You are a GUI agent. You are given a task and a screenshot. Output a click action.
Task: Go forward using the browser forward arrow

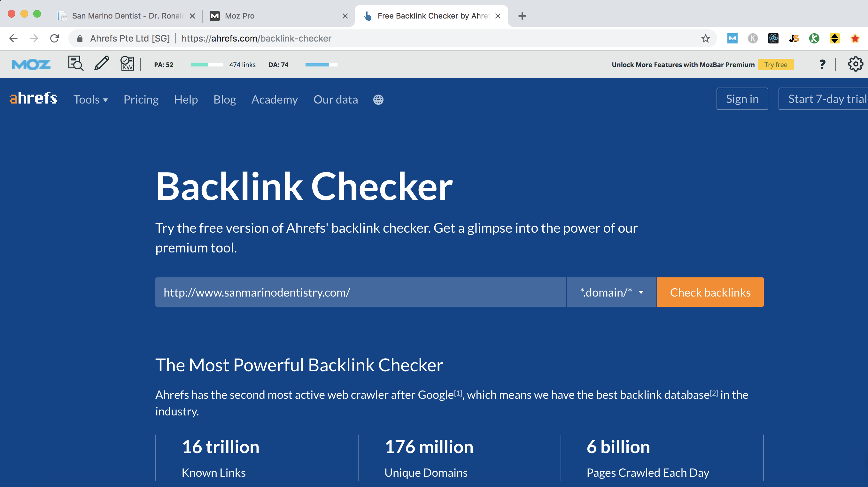pyautogui.click(x=34, y=38)
